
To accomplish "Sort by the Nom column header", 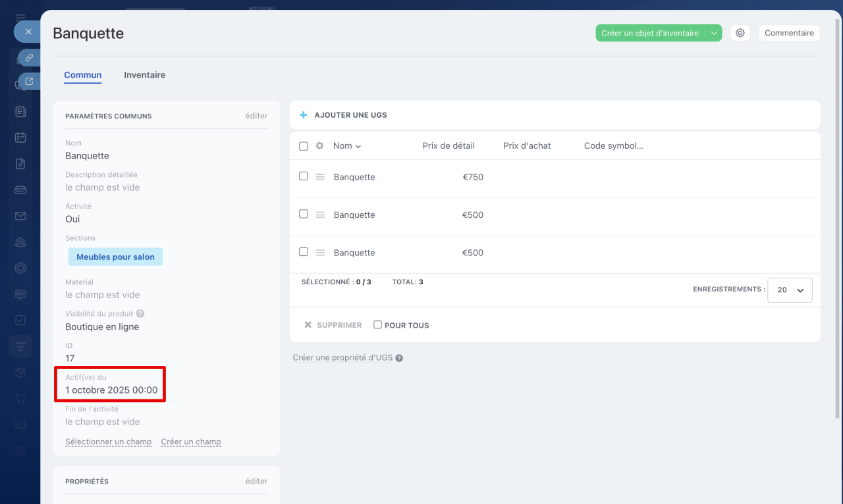I will (346, 146).
